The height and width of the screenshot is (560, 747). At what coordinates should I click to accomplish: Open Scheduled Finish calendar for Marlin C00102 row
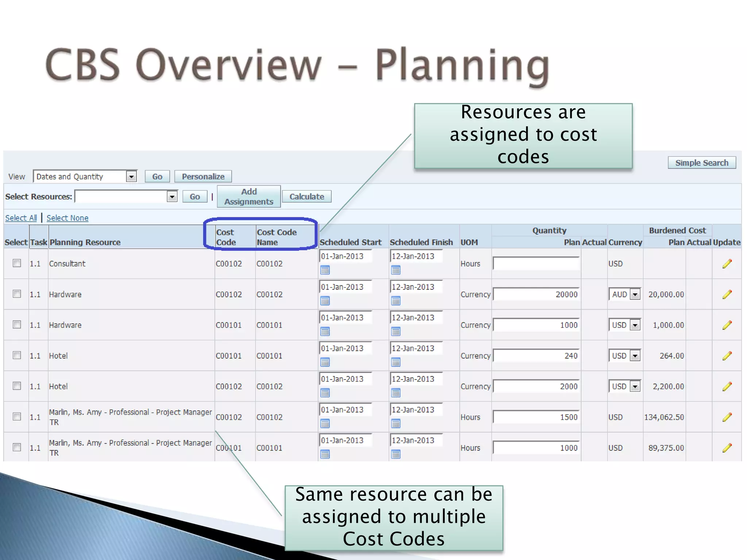point(396,423)
